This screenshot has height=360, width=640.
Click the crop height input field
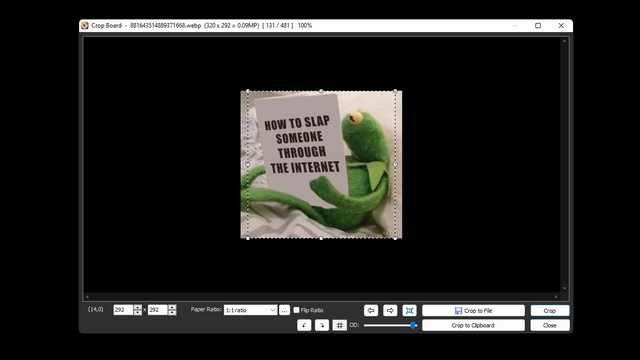coord(158,310)
